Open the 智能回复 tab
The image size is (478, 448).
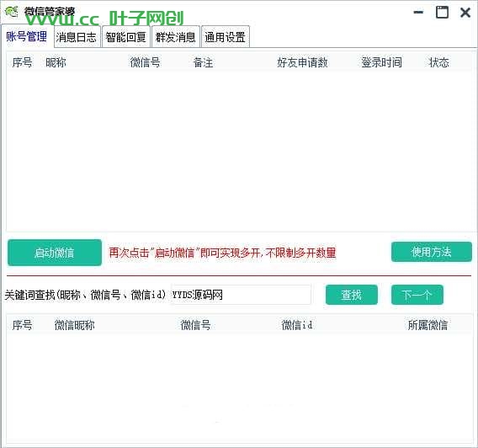(x=126, y=37)
